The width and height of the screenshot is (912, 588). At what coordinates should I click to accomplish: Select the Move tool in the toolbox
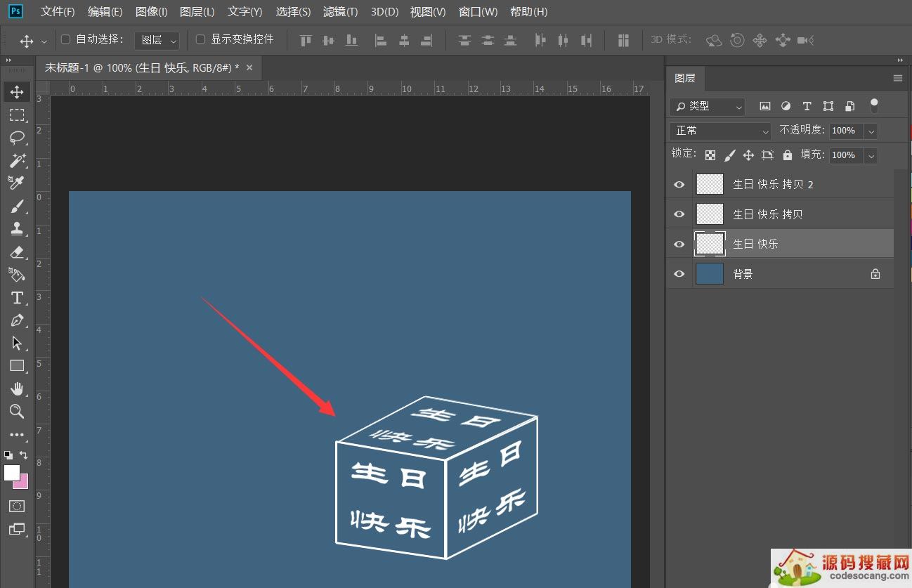(x=17, y=92)
